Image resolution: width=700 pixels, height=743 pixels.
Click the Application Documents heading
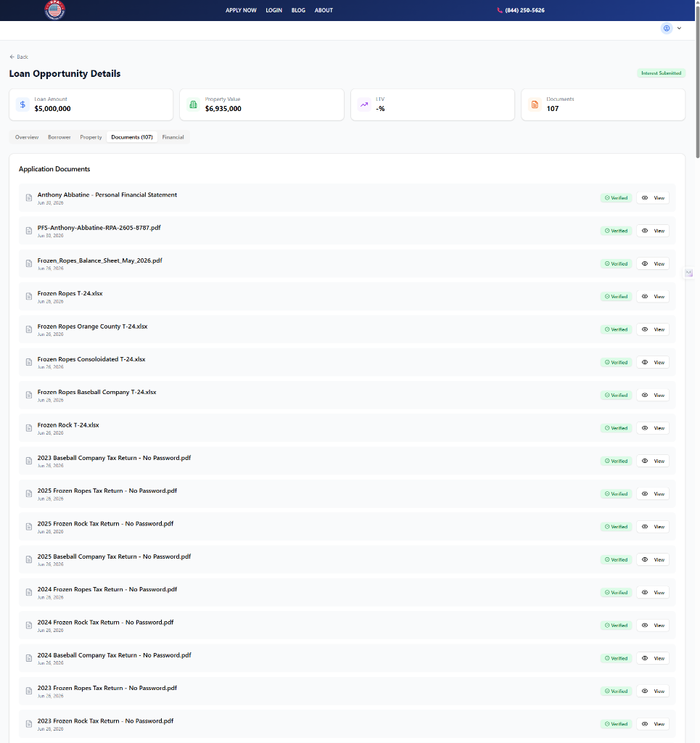[x=54, y=169]
